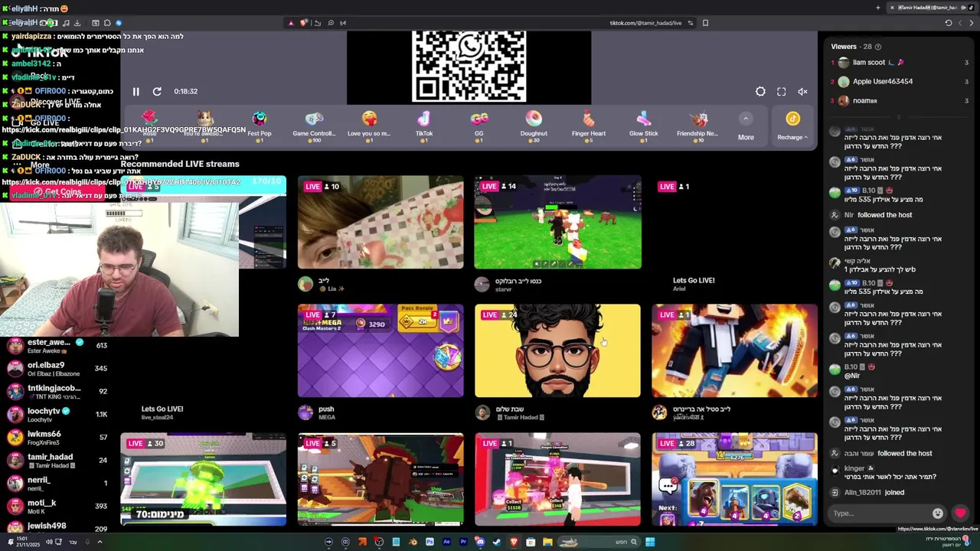Send the Doughnut gift
The image size is (980, 551).
534,126
